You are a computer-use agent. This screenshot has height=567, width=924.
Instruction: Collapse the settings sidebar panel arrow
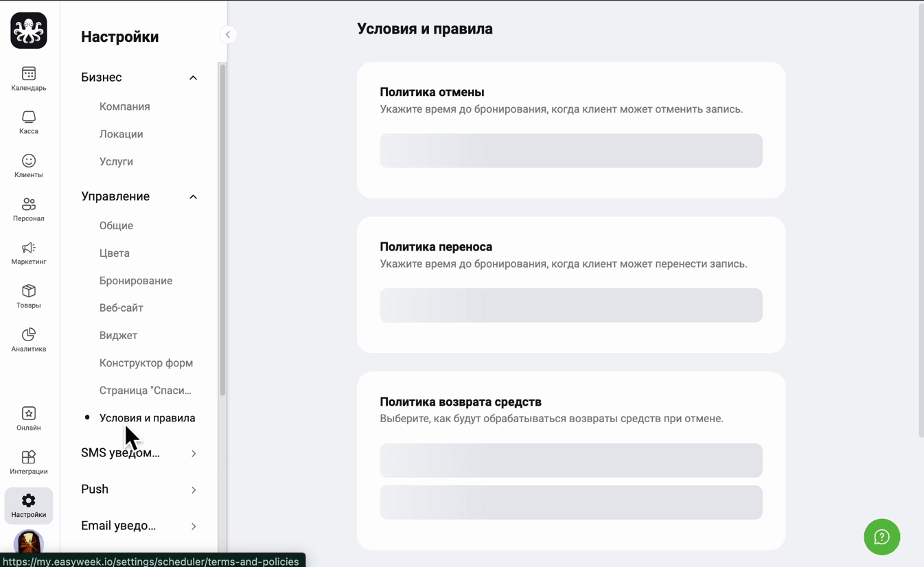228,34
